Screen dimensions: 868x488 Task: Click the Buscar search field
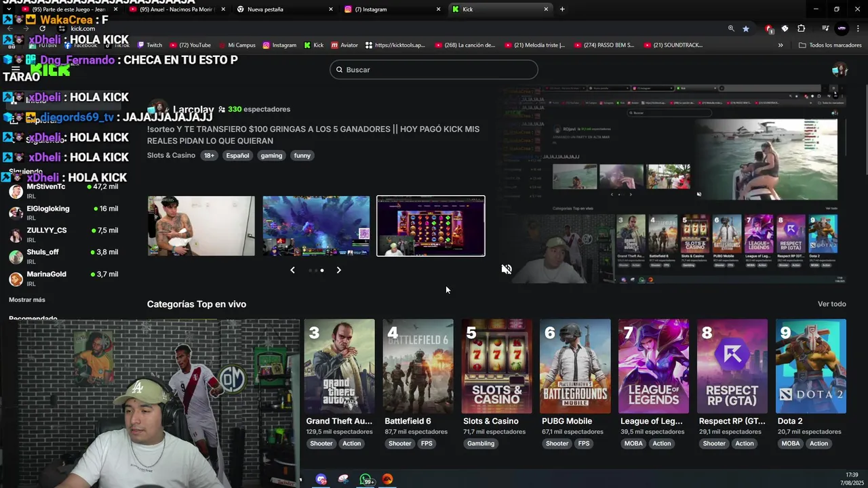click(x=434, y=70)
